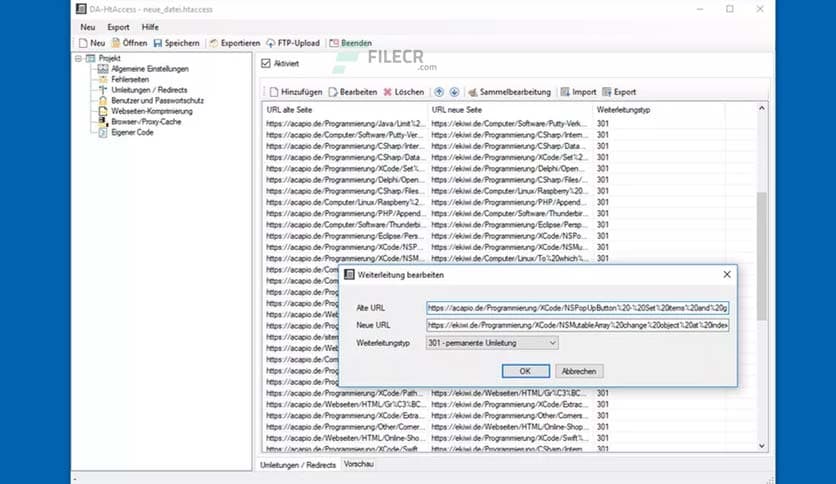Image resolution: width=836 pixels, height=484 pixels.
Task: Cancel the dialog with Abbrechen
Action: tap(579, 371)
